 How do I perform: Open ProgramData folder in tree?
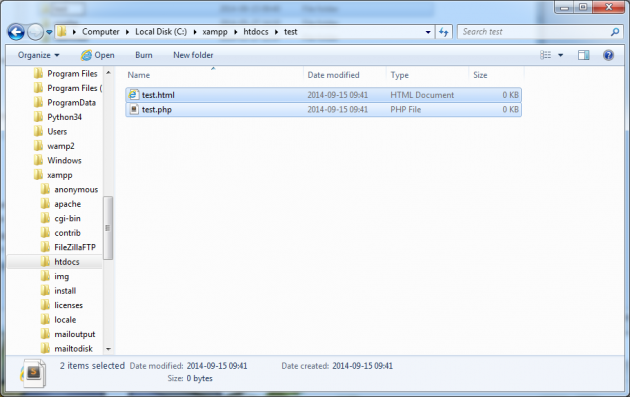coord(72,102)
